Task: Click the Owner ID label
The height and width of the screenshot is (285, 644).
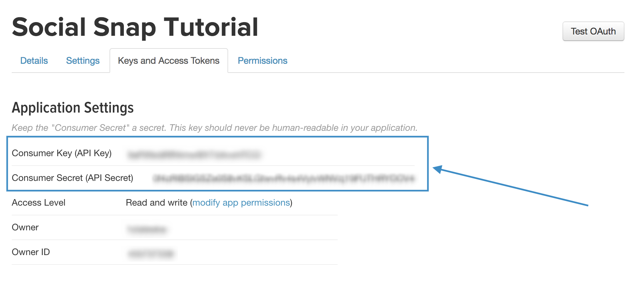Action: 31,252
